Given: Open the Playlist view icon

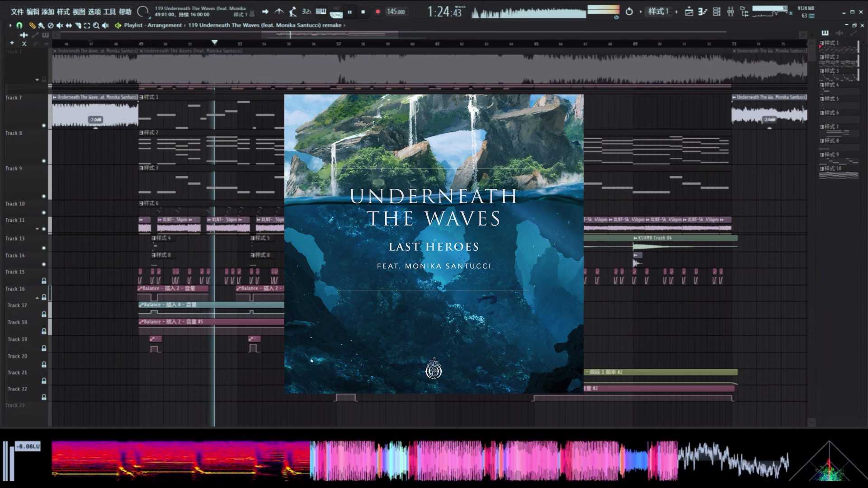Looking at the screenshot, I should tap(689, 11).
